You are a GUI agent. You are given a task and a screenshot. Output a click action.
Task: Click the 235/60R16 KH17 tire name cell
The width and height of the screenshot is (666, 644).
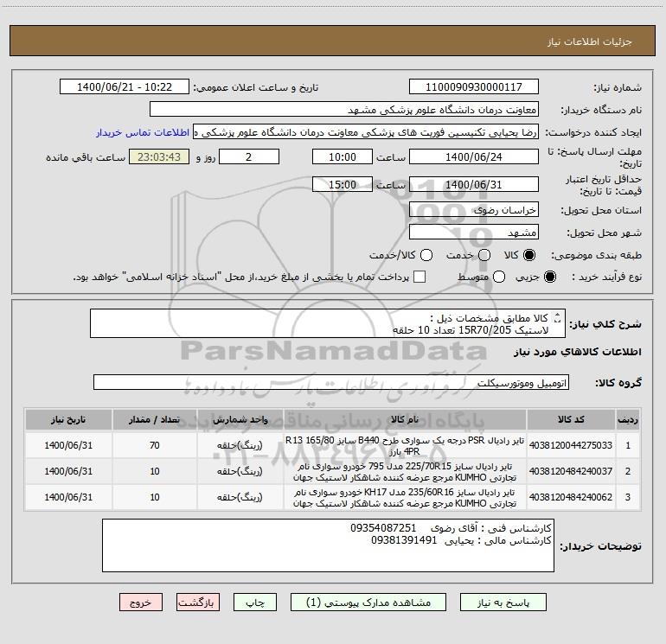pos(405,497)
